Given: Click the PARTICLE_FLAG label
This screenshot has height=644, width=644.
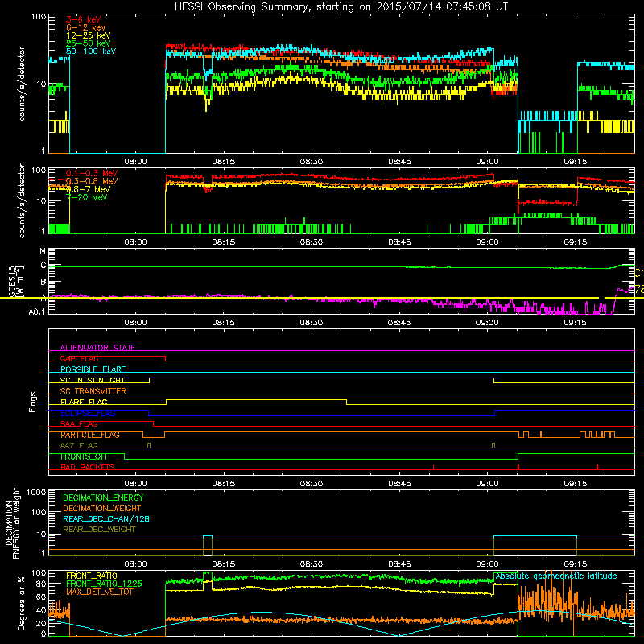Looking at the screenshot, I should 90,435.
